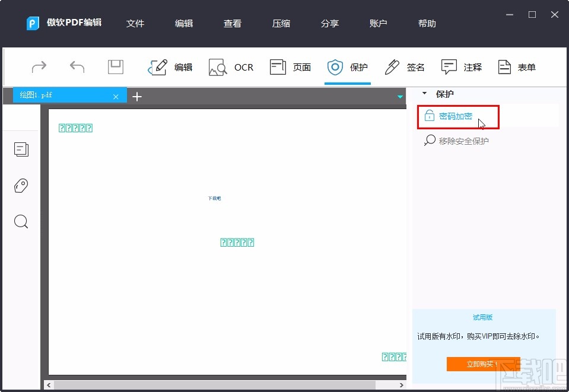
Task: Open the 表单 (Form) tool
Action: click(x=516, y=67)
